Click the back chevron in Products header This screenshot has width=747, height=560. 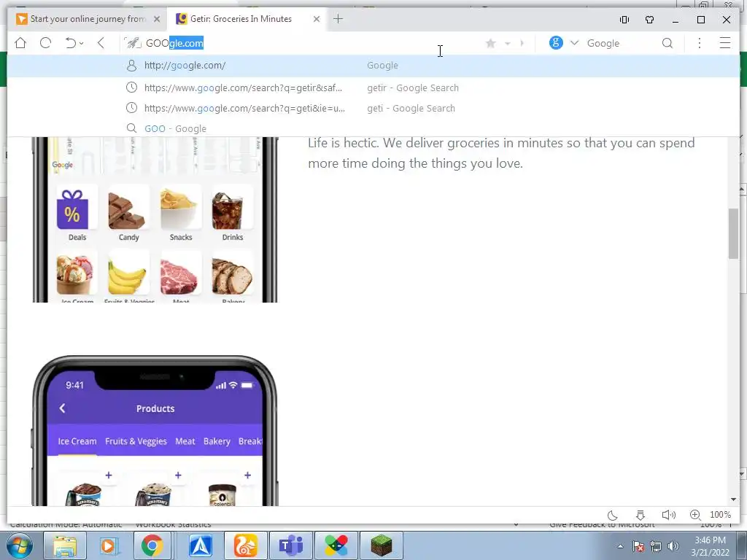point(63,408)
